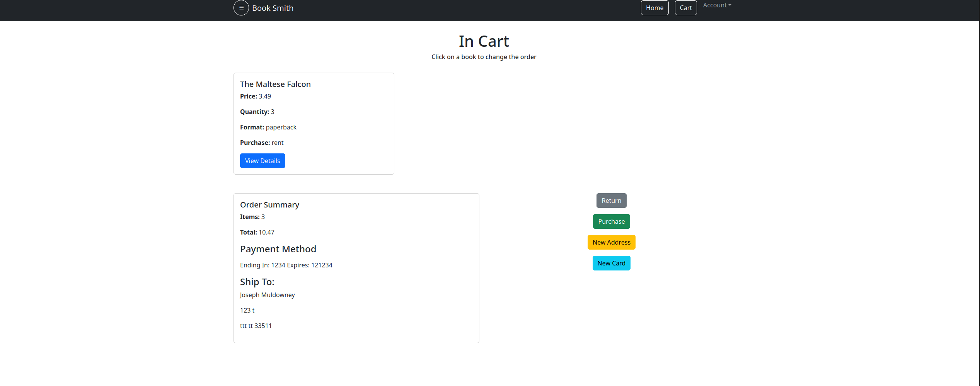Image resolution: width=980 pixels, height=386 pixels.
Task: Add a New Address
Action: [611, 242]
